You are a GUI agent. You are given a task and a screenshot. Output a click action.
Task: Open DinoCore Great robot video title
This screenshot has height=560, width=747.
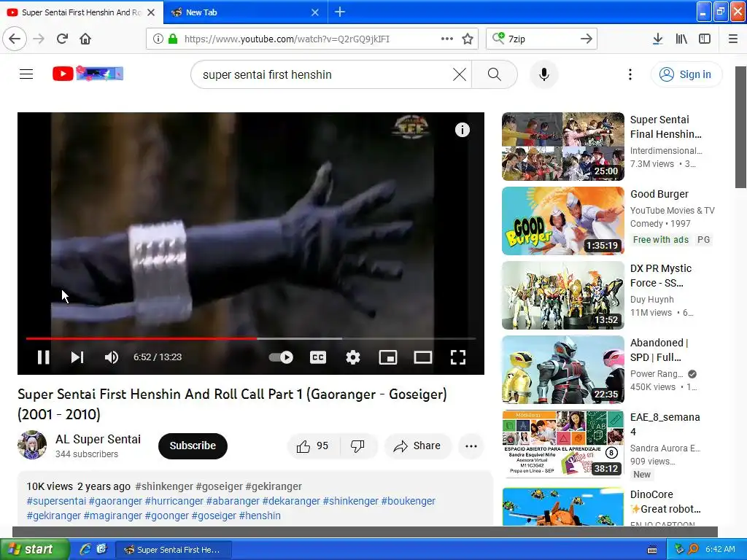[665, 502]
